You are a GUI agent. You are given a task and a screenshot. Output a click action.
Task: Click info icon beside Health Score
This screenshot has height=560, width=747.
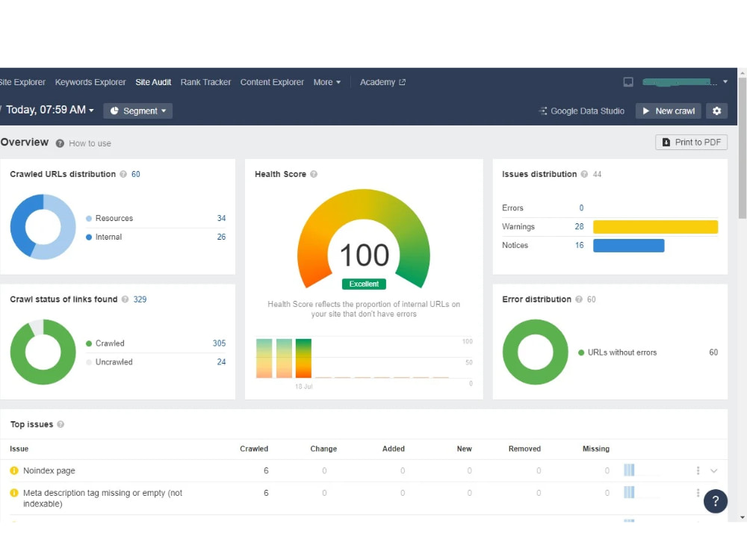tap(314, 174)
